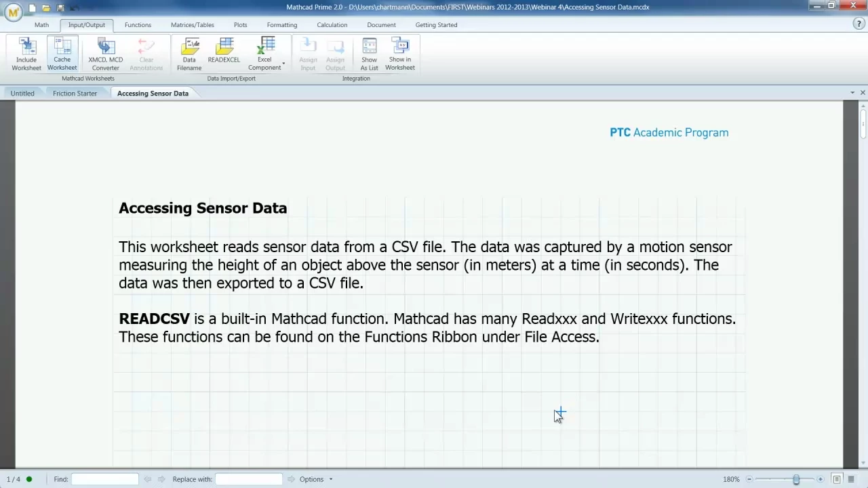Click the zoom slider handle
Screen dimensions: 868x488
(x=796, y=479)
